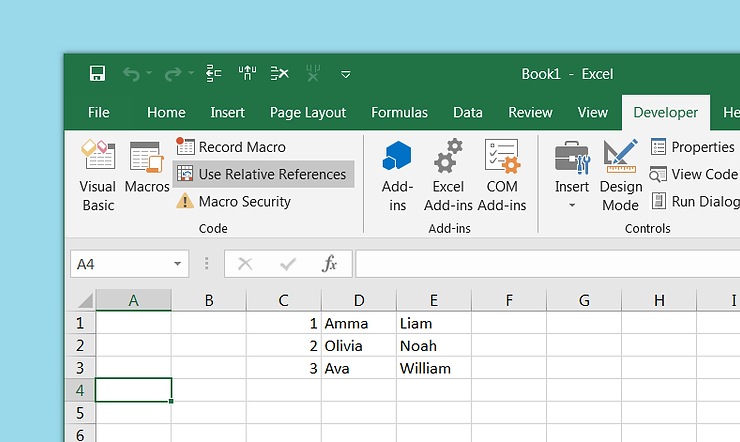Image resolution: width=740 pixels, height=442 pixels.
Task: Select the column C header
Action: [x=284, y=300]
